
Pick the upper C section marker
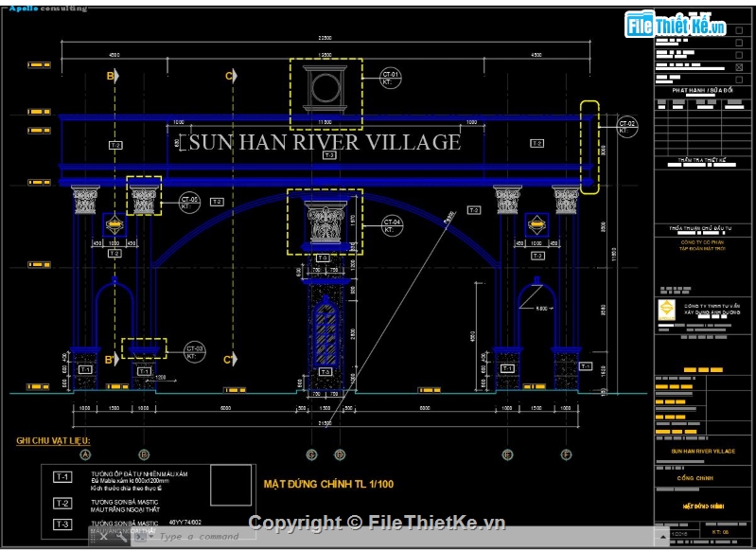click(231, 76)
